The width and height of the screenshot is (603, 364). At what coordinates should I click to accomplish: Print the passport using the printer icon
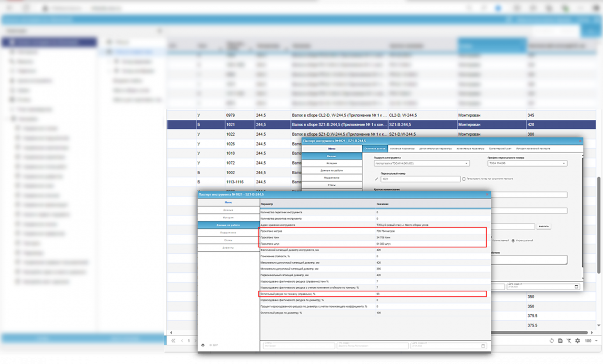tap(203, 345)
